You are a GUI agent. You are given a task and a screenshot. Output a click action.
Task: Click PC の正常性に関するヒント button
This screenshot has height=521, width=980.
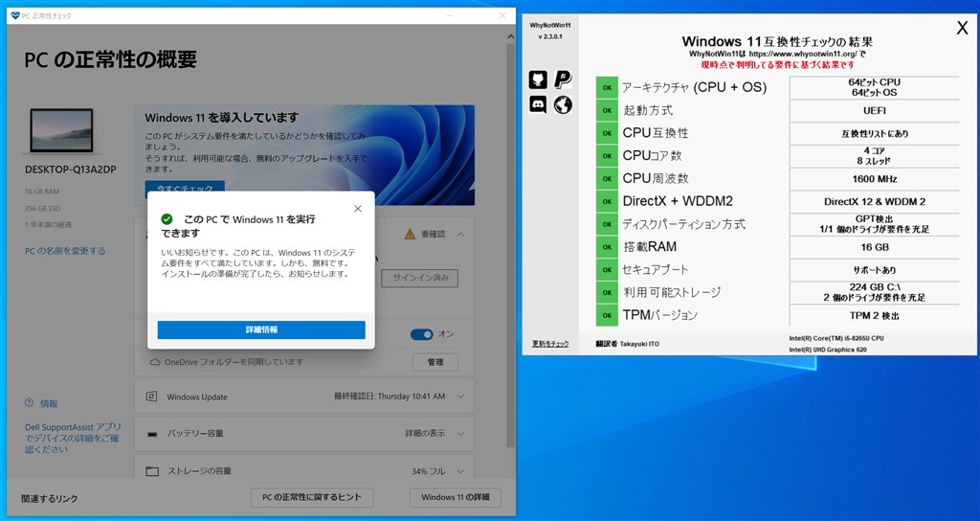click(x=312, y=497)
